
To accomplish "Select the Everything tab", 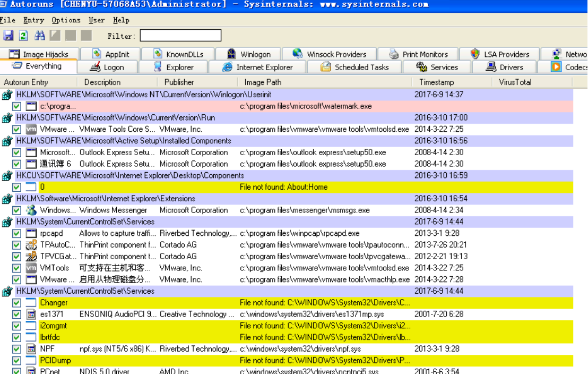I will pyautogui.click(x=38, y=66).
